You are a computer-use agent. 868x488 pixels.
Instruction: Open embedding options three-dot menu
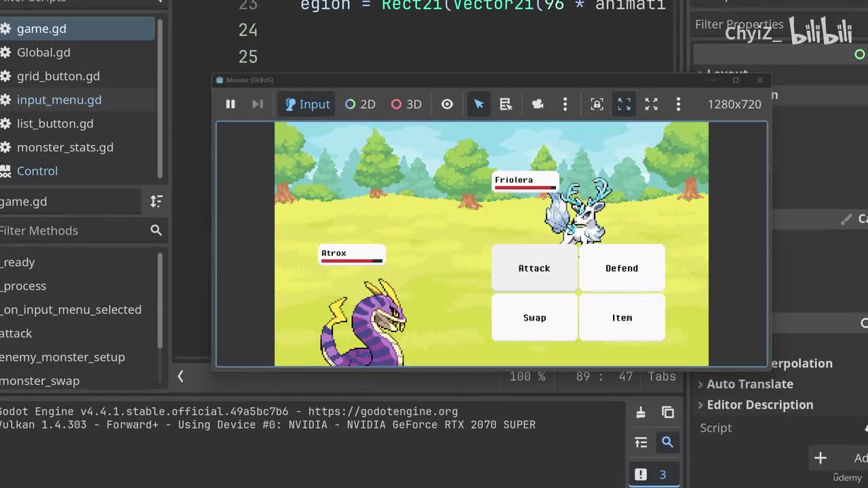click(678, 104)
